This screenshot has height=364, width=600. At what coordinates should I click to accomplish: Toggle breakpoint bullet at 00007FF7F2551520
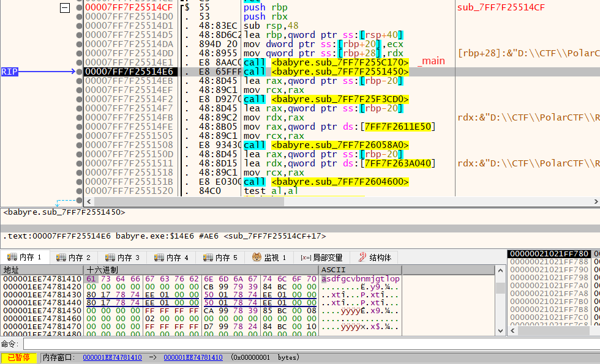click(79, 191)
